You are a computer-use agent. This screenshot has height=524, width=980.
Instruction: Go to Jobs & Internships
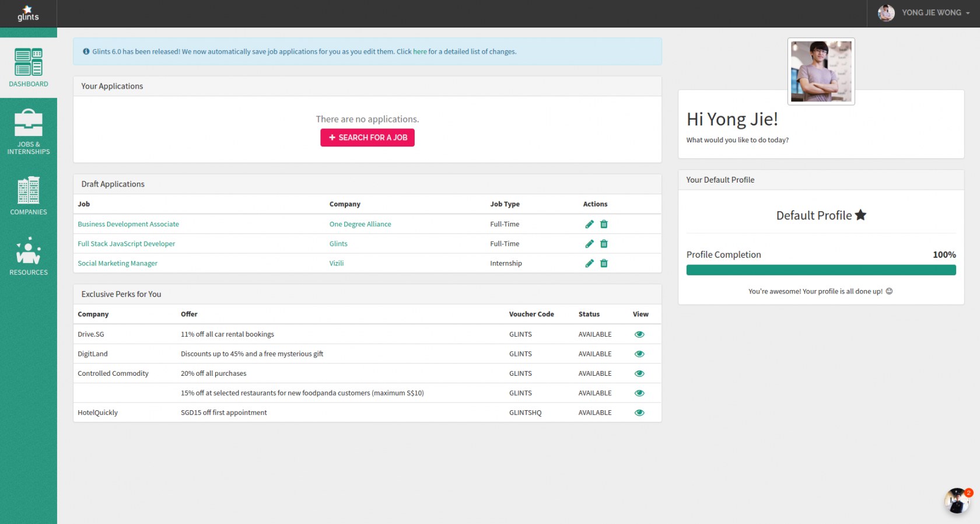click(29, 132)
